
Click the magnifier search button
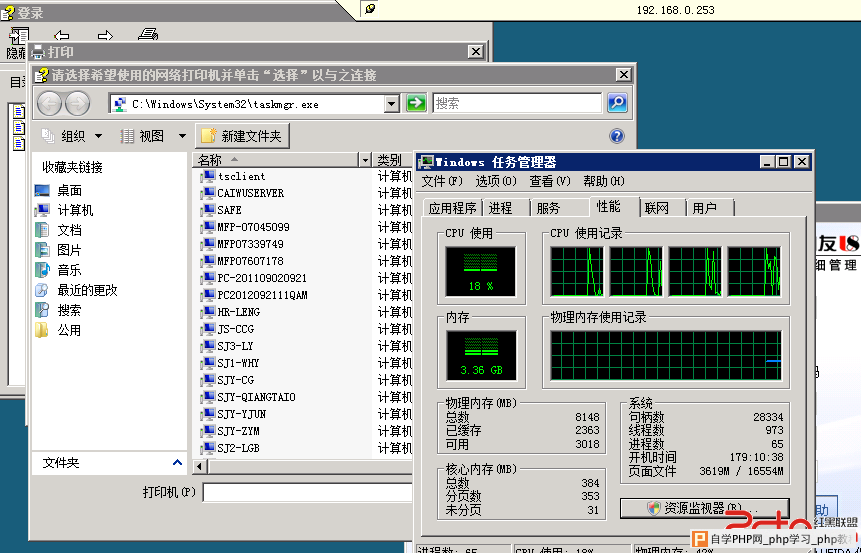pyautogui.click(x=617, y=103)
